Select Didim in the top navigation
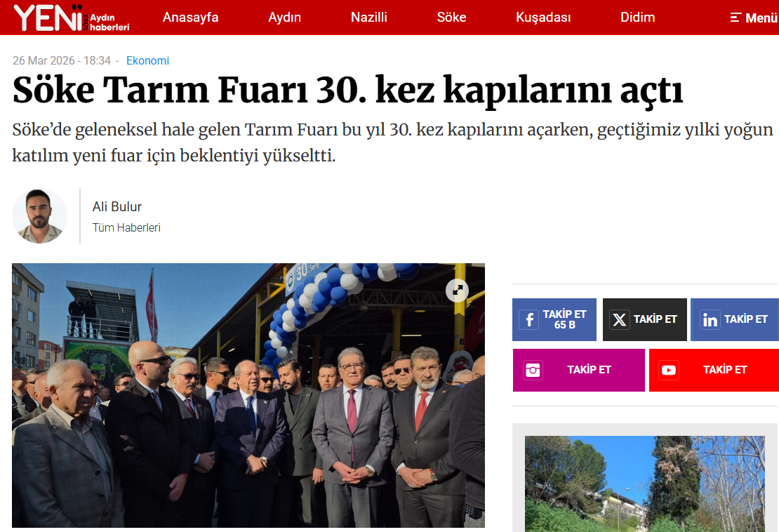 (637, 18)
